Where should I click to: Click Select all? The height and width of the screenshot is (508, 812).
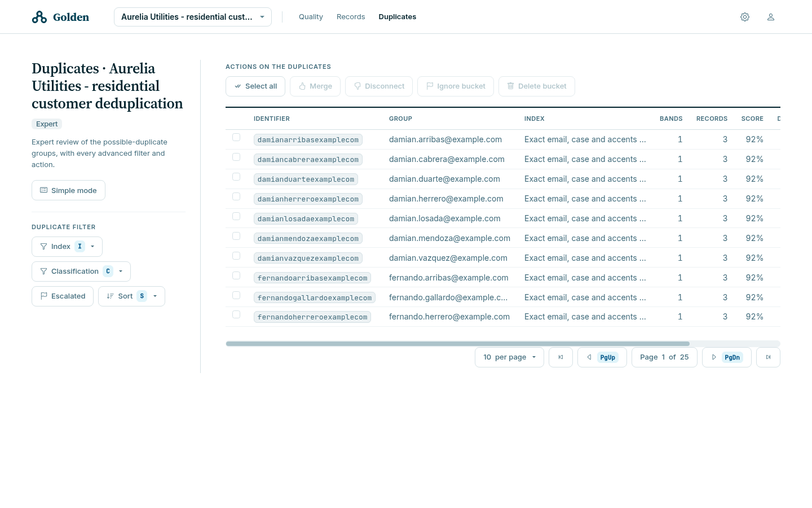click(x=255, y=86)
